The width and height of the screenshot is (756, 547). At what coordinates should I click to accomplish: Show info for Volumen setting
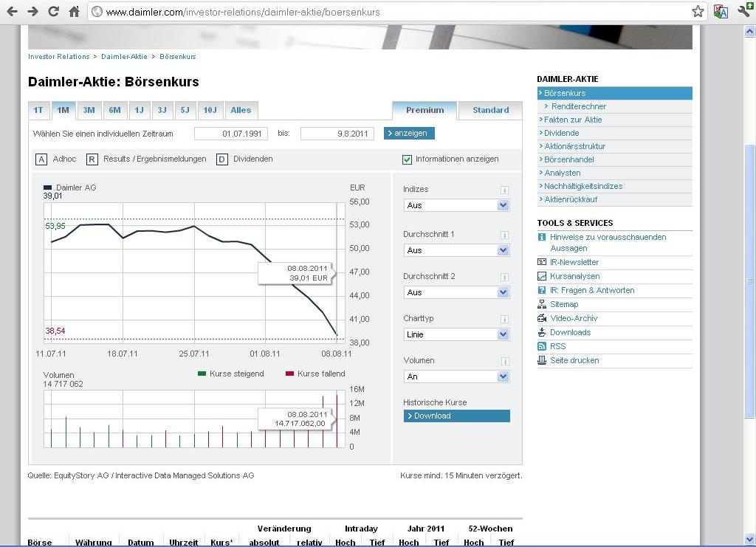(x=504, y=361)
